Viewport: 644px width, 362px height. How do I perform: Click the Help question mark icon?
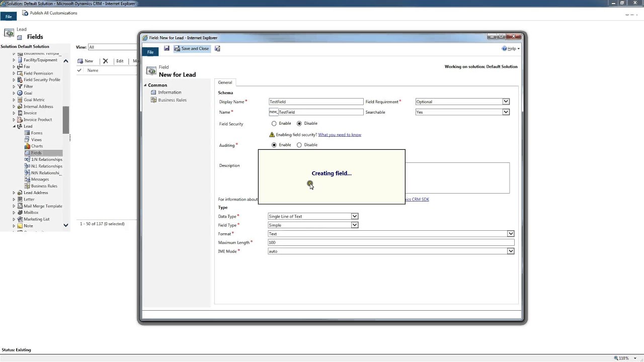(x=504, y=49)
